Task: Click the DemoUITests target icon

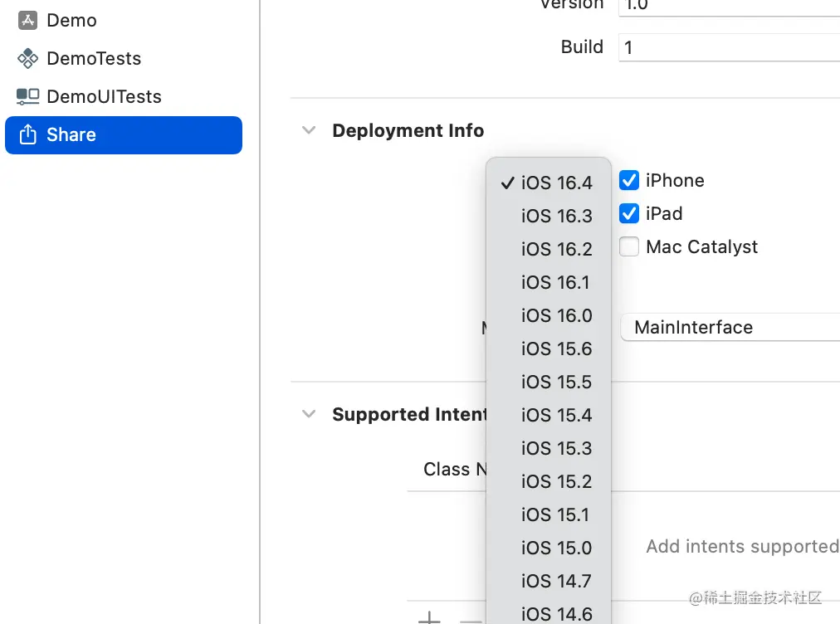Action: pos(28,97)
